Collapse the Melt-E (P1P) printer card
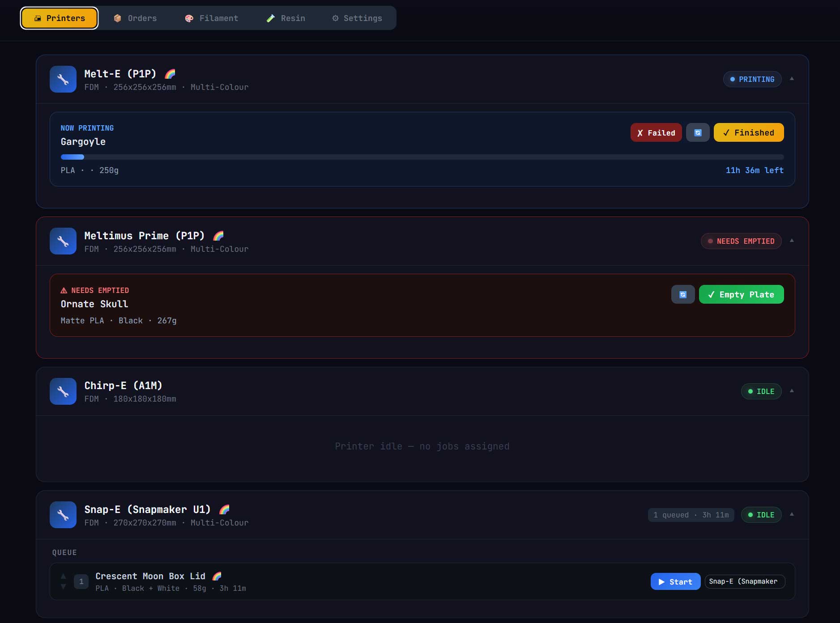840x623 pixels. point(792,79)
